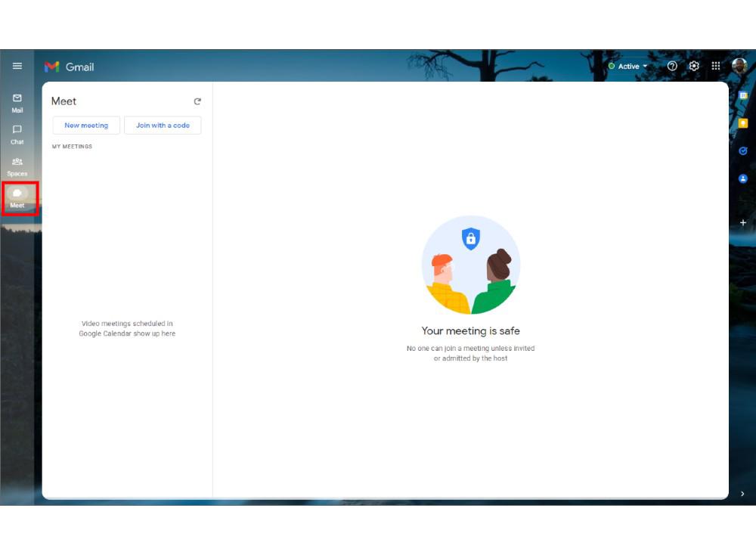
Task: Click the Meet panel title
Action: tap(64, 101)
